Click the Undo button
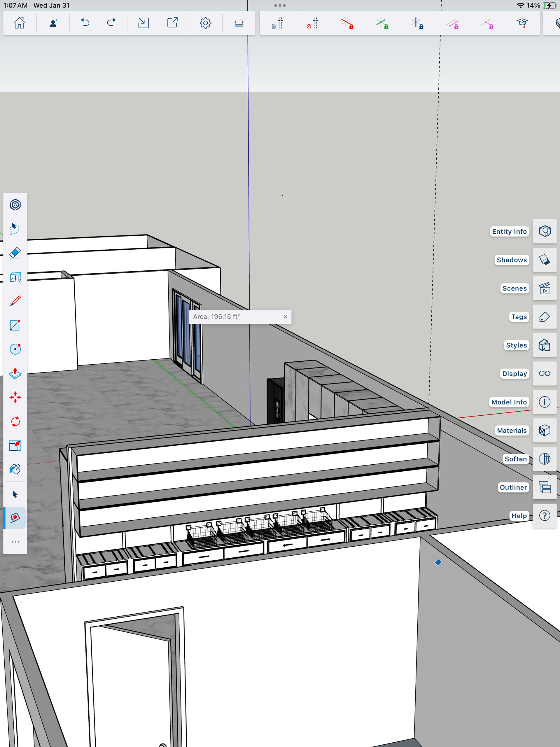Image resolution: width=560 pixels, height=747 pixels. pyautogui.click(x=85, y=23)
